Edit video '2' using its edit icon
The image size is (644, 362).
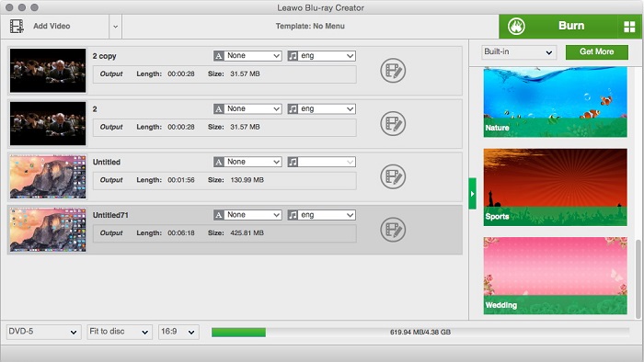(393, 123)
